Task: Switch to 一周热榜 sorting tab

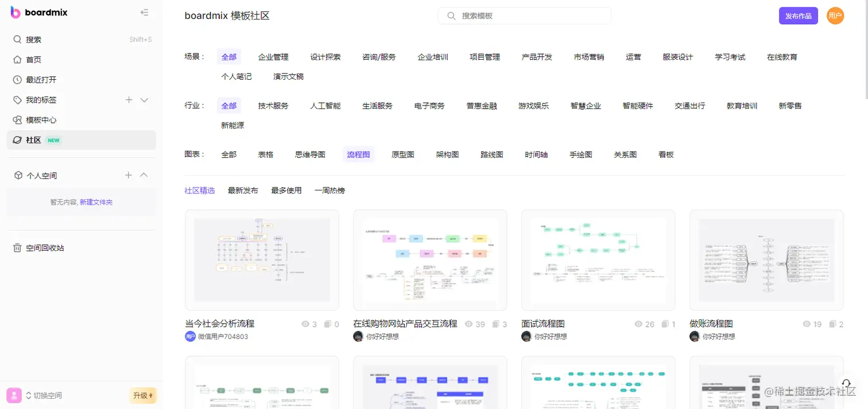Action: click(x=330, y=190)
